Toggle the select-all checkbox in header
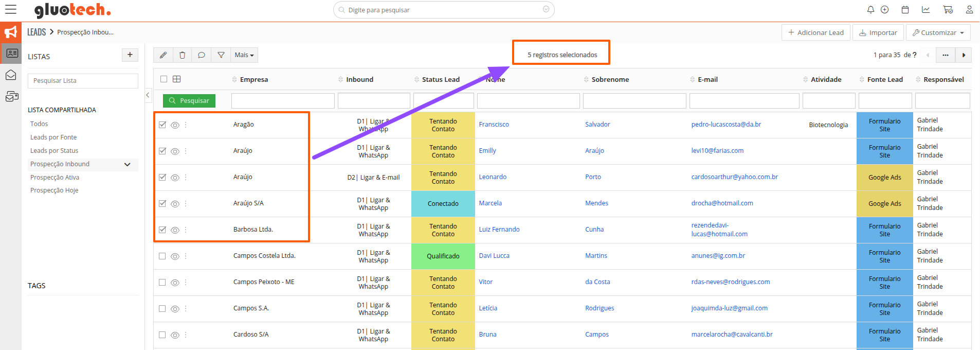Viewport: 980px width, 350px height. 164,79
